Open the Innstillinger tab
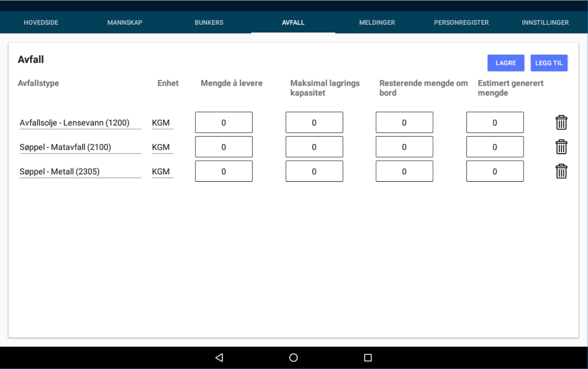The height and width of the screenshot is (369, 588). pos(545,23)
